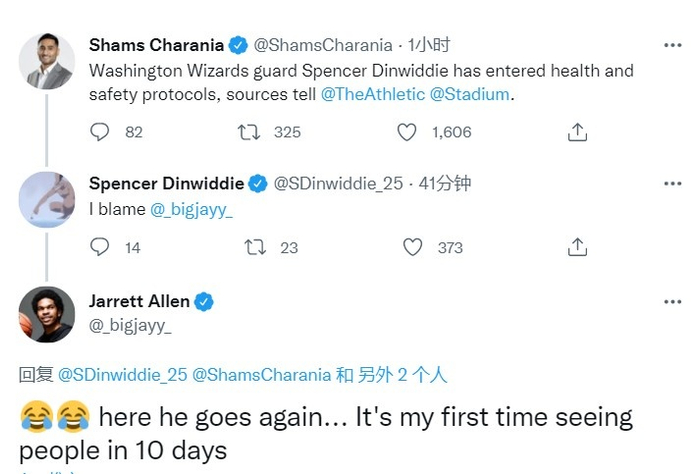The image size is (700, 474).
Task: Reply to Shams Charania's tweet
Action: point(100,132)
